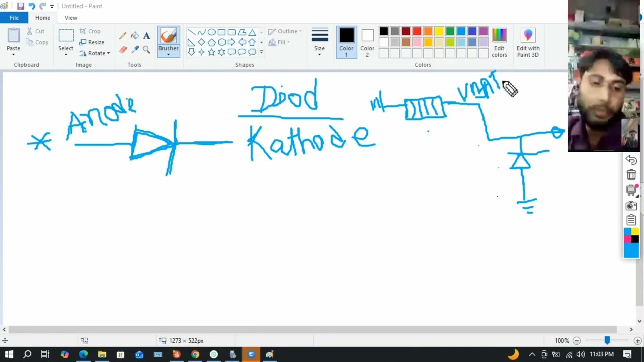Open the File menu
Screen dimensions: 644x362
click(14, 18)
